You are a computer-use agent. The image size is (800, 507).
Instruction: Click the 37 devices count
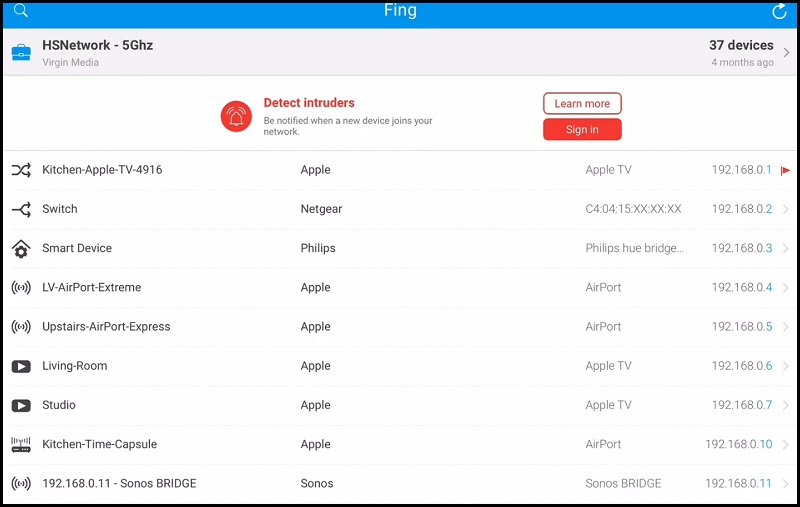741,45
